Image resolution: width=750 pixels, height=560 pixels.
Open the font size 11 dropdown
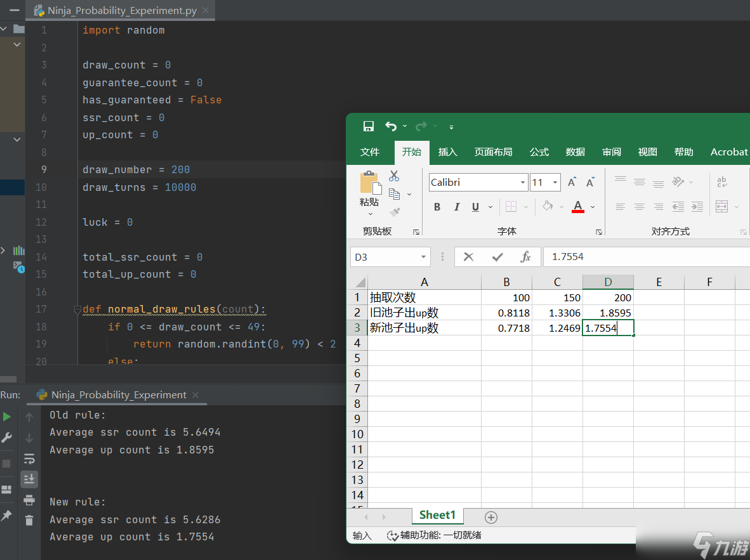tap(555, 182)
